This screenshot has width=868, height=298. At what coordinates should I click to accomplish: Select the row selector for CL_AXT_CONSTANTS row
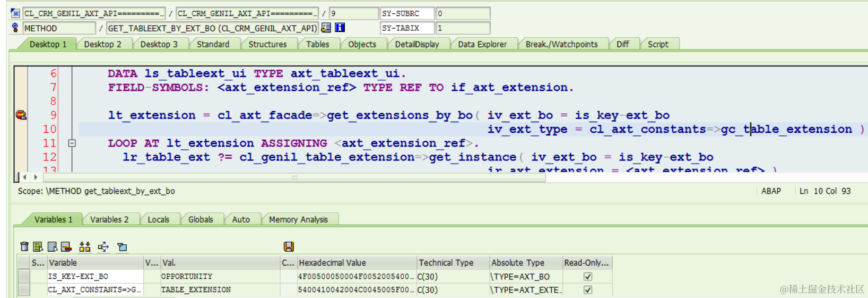[24, 290]
